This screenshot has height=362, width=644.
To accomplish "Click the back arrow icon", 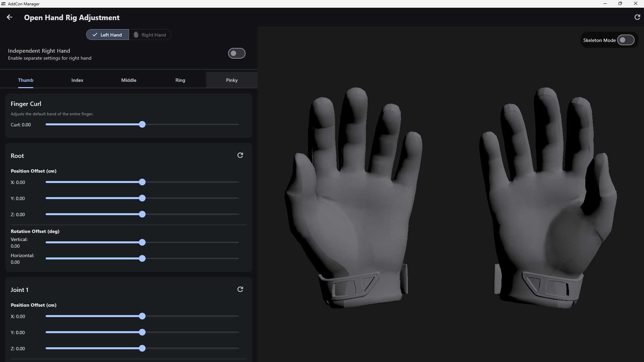I will pos(9,17).
